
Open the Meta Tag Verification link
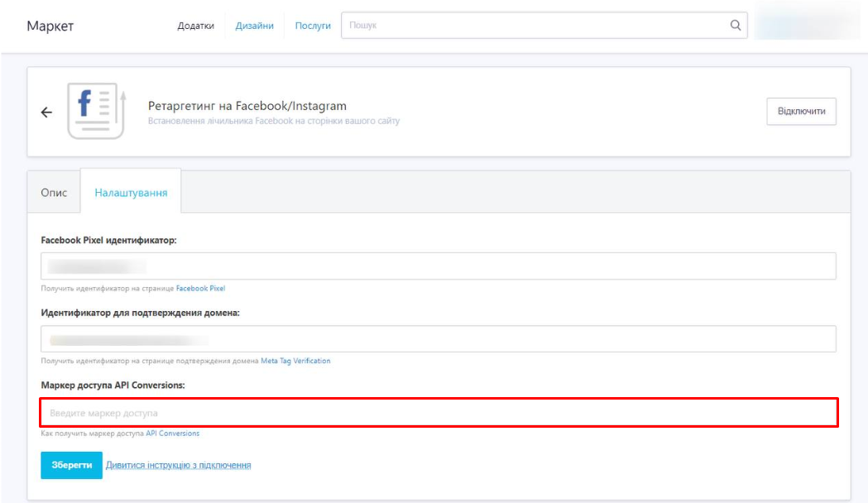pyautogui.click(x=295, y=361)
